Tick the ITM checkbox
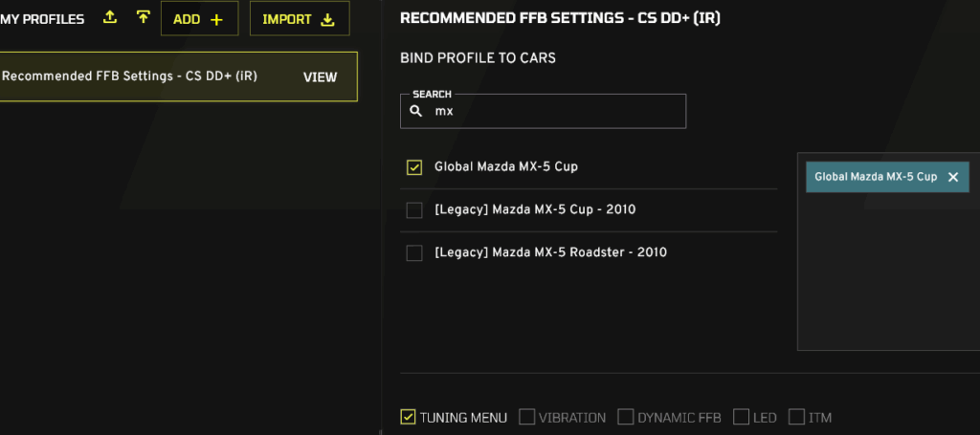Image resolution: width=980 pixels, height=435 pixels. (796, 417)
